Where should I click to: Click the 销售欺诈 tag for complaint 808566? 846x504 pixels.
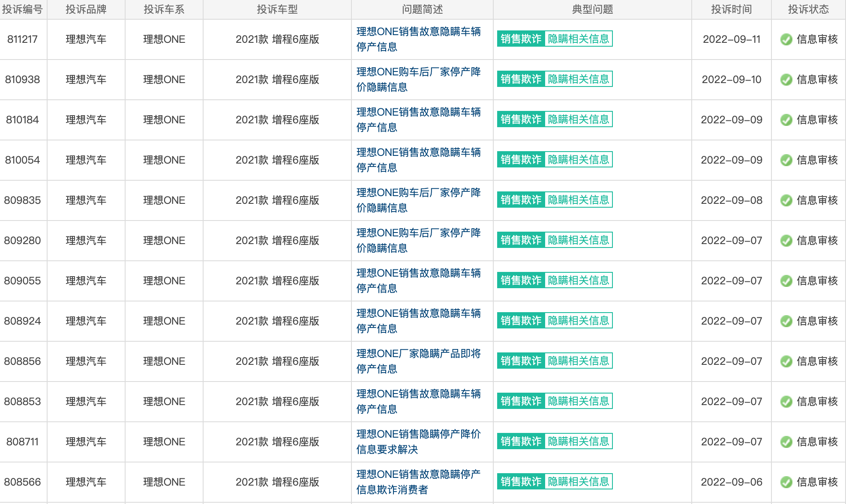pyautogui.click(x=521, y=482)
